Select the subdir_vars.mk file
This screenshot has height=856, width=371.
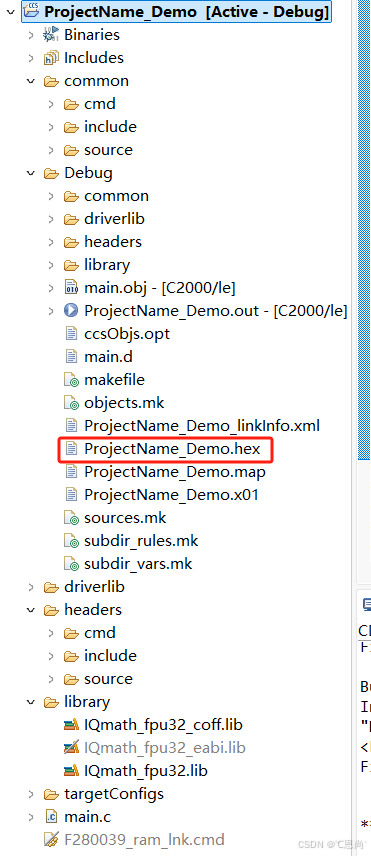click(x=138, y=564)
